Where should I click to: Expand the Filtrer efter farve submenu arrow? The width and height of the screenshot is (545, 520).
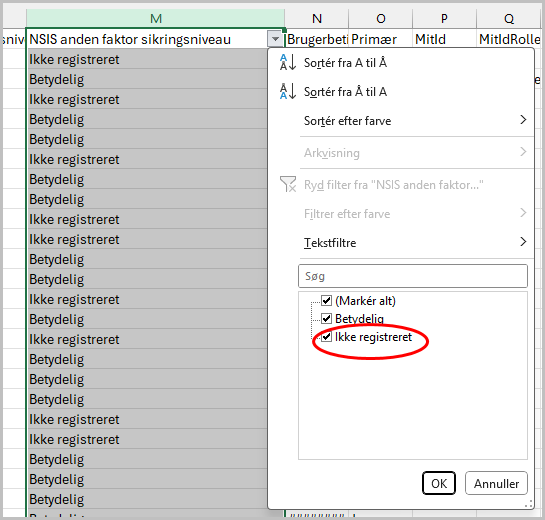click(x=523, y=213)
